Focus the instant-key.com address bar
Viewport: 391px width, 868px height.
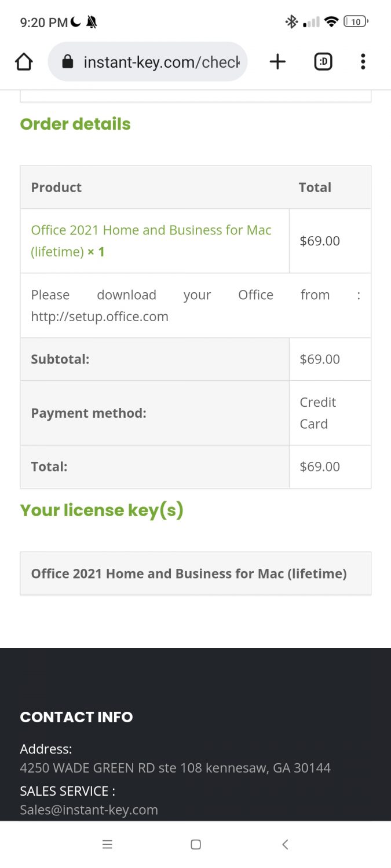161,62
